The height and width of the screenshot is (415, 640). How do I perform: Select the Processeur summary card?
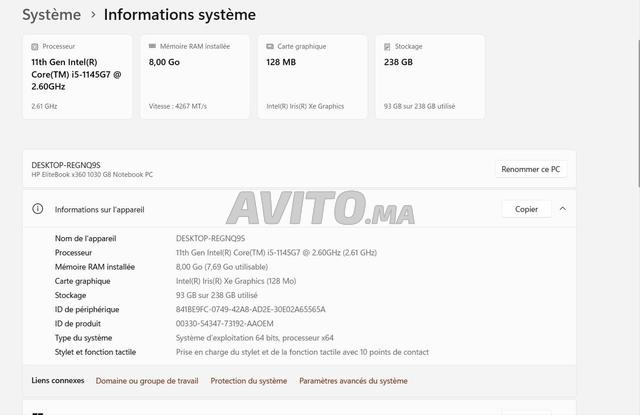77,77
